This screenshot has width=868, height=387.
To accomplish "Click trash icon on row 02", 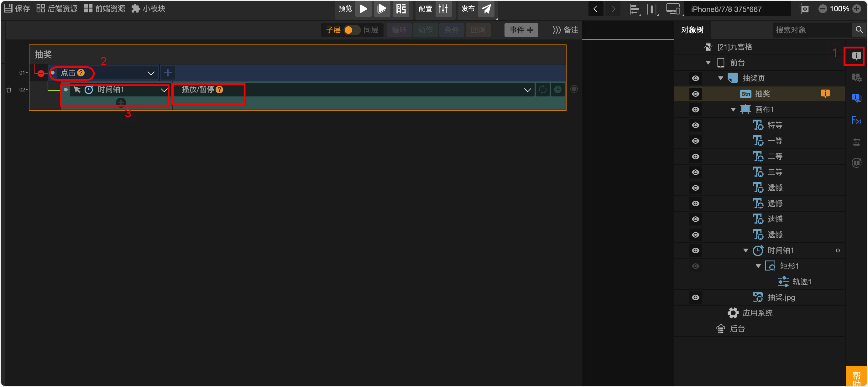I will click(x=9, y=90).
